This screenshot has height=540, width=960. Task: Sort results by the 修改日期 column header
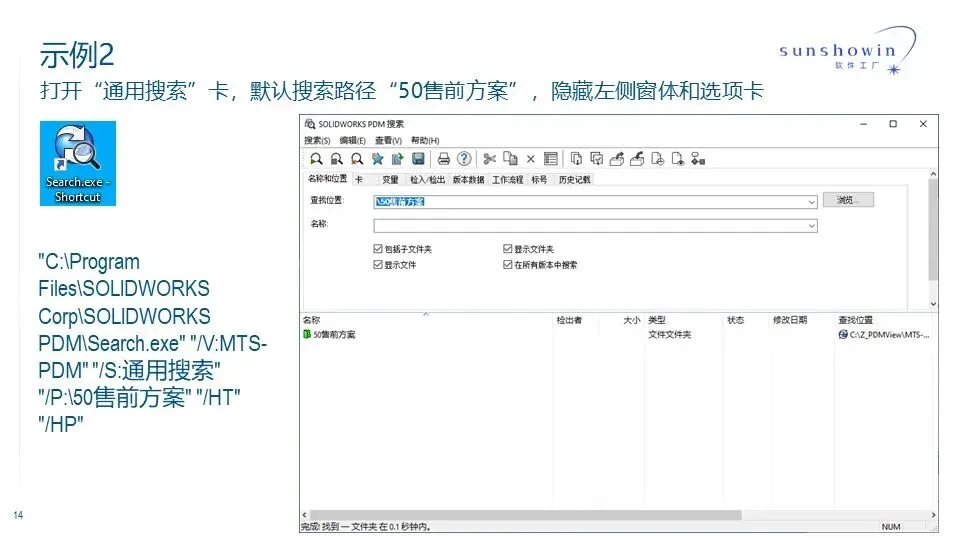coord(801,320)
